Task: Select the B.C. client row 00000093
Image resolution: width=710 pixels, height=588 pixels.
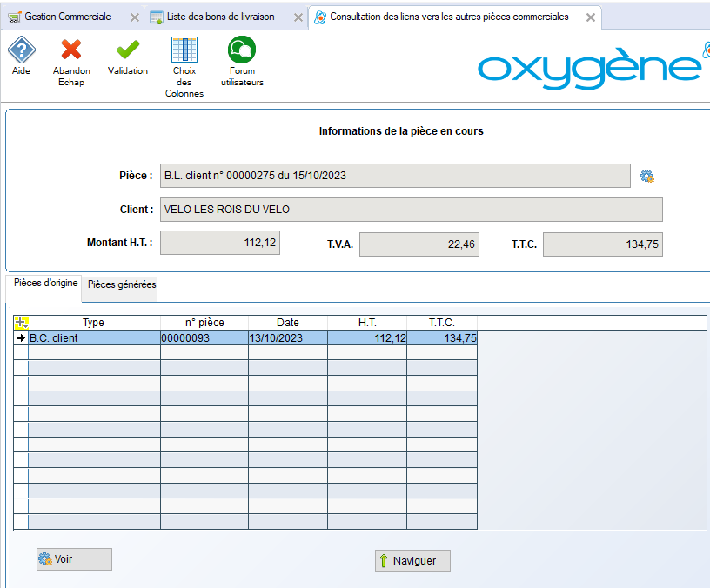Action: pos(204,338)
